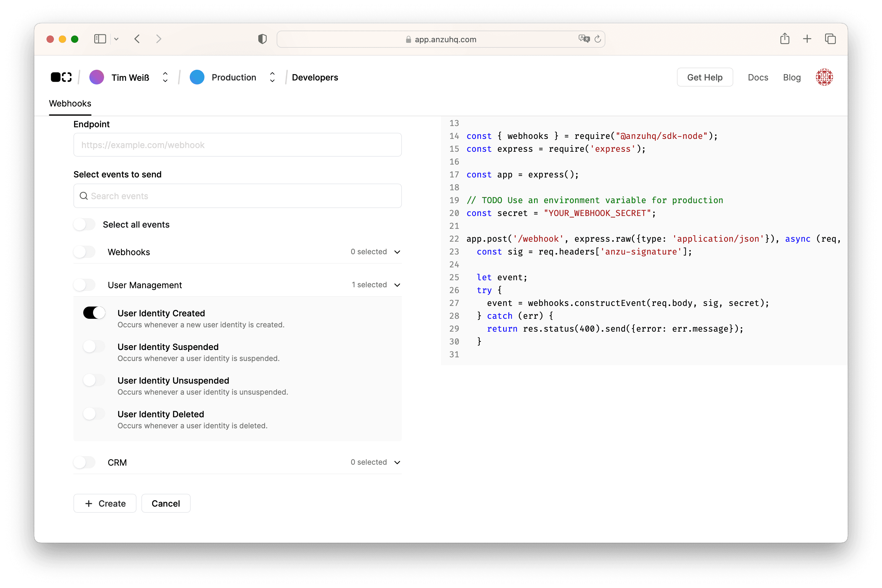Click the webhooks.constructEvent code line
The height and width of the screenshot is (588, 882).
click(x=628, y=303)
